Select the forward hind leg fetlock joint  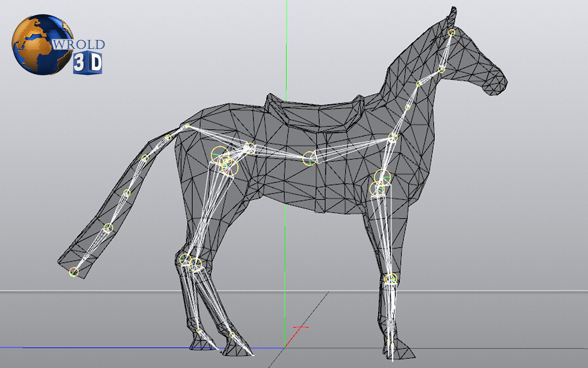coord(232,335)
